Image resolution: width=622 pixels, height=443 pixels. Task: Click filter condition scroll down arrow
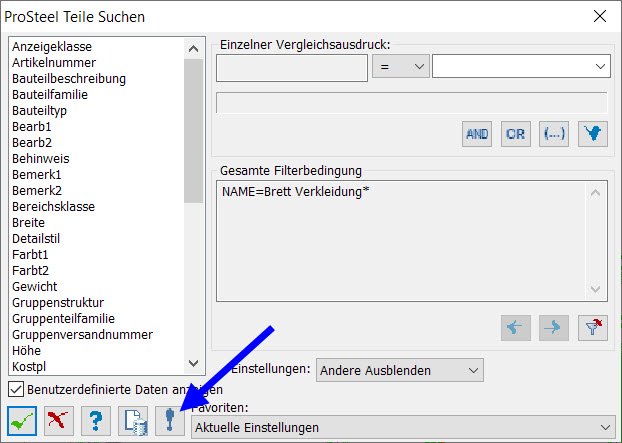[x=595, y=289]
